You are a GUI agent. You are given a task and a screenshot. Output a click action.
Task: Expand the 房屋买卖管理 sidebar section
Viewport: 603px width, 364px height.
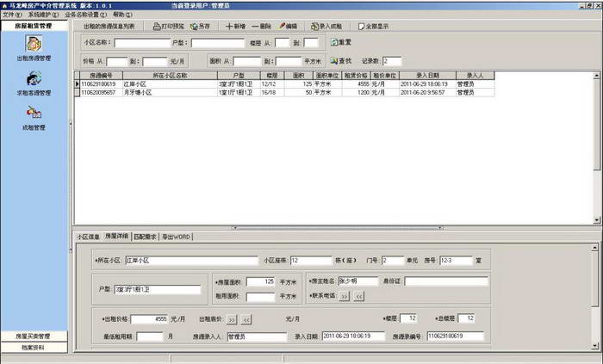pos(34,336)
